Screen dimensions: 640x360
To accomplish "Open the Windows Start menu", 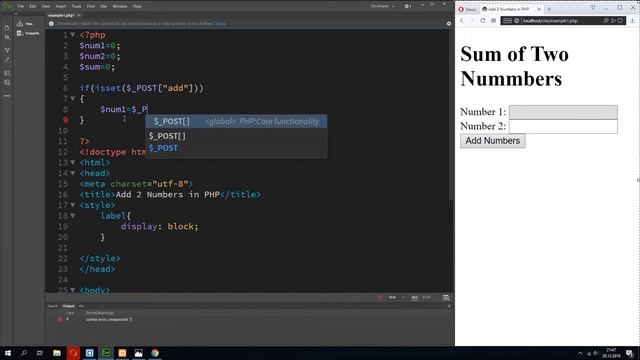I will click(8, 353).
